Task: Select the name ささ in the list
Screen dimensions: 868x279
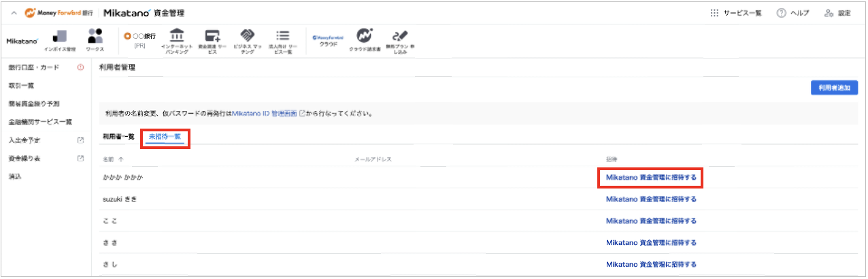Action: 111,243
